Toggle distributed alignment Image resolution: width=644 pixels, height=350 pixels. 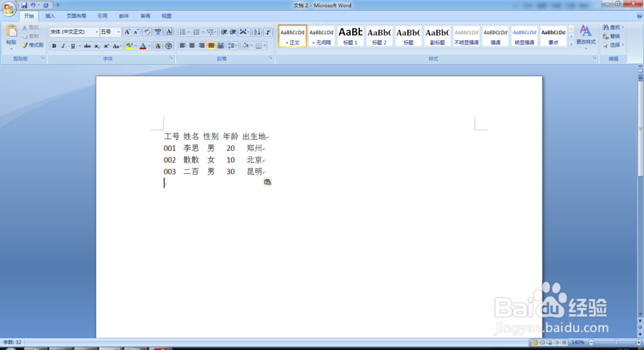220,46
